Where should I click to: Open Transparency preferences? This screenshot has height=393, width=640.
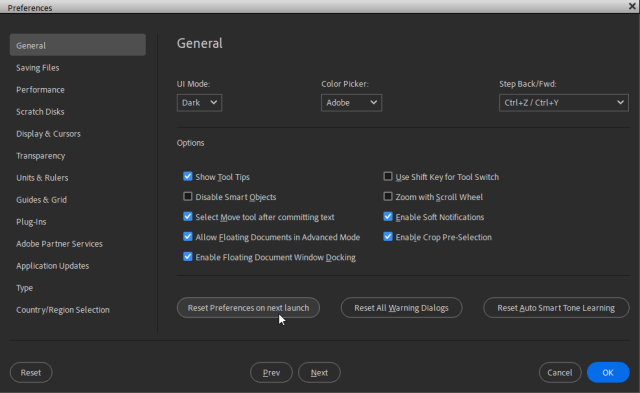click(40, 156)
